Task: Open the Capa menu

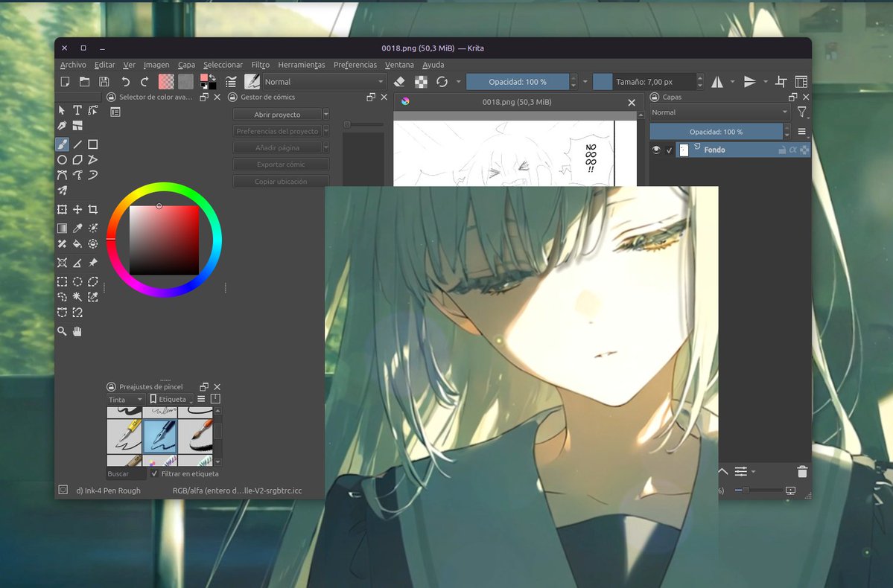Action: pos(186,65)
